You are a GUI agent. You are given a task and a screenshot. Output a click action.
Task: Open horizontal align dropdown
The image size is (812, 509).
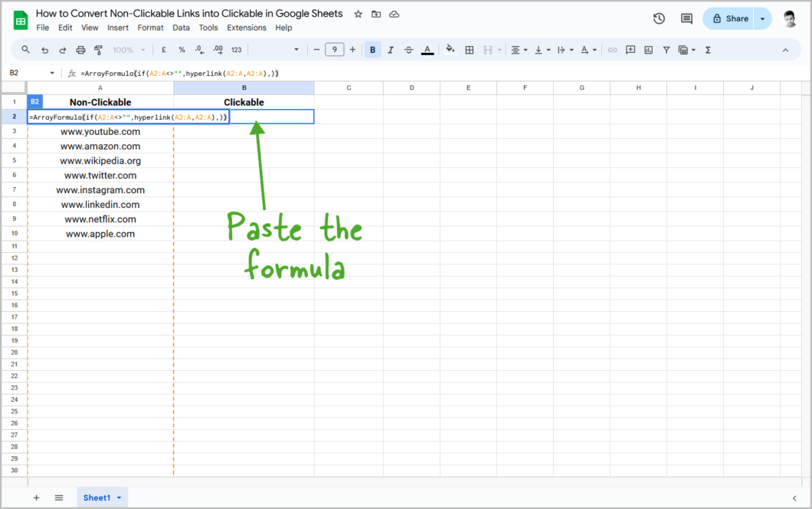[519, 50]
